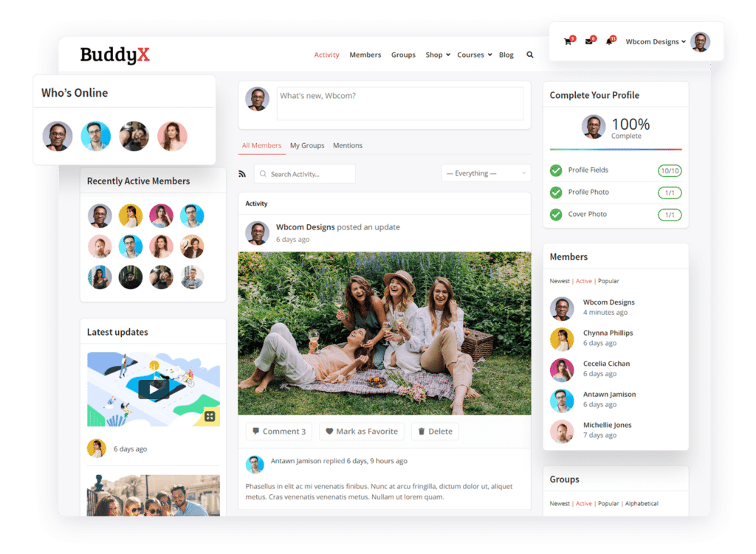Click the RSS feed icon above the activity stream
The width and height of the screenshot is (756, 554).
point(242,173)
